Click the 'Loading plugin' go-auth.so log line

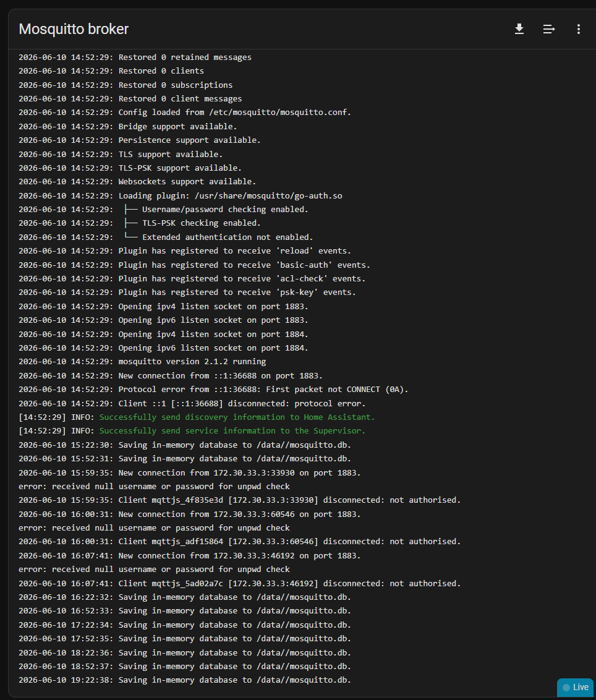(181, 195)
